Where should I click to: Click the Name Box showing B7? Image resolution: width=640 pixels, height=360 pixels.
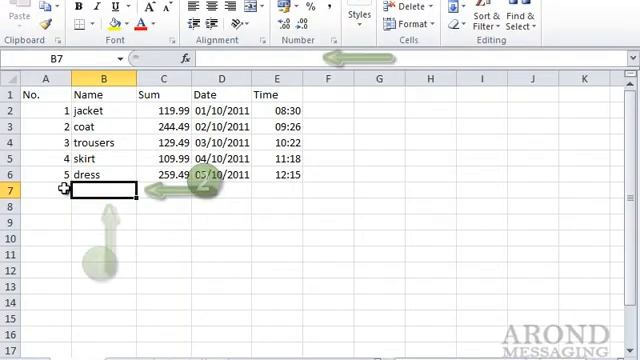click(57, 59)
